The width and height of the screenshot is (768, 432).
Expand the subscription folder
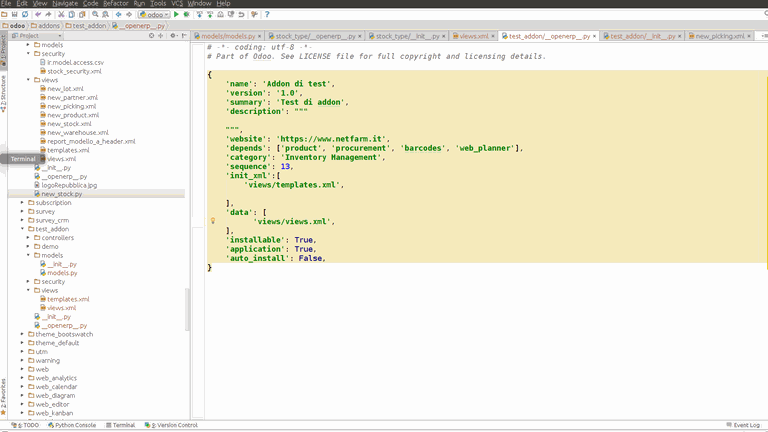click(23, 202)
